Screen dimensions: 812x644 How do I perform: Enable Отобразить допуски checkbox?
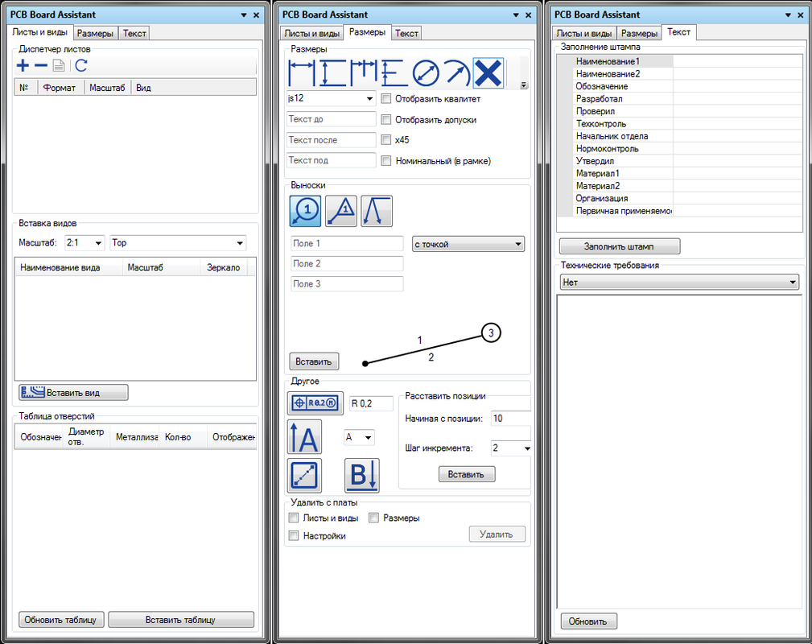[385, 120]
